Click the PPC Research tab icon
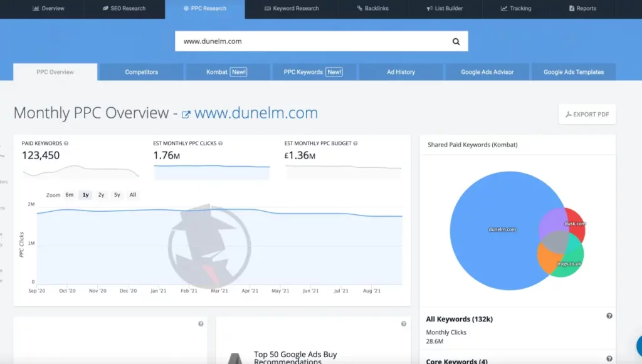Viewport: 642px width, 364px height. [x=186, y=9]
